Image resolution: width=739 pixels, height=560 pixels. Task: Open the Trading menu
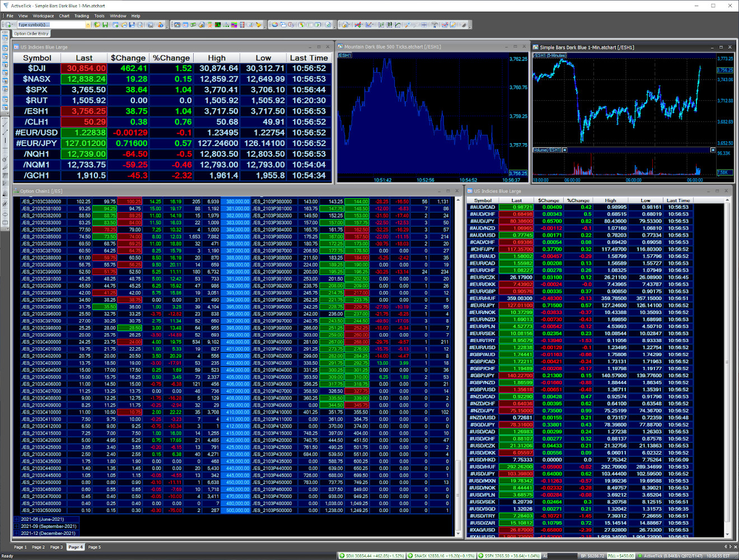point(82,16)
